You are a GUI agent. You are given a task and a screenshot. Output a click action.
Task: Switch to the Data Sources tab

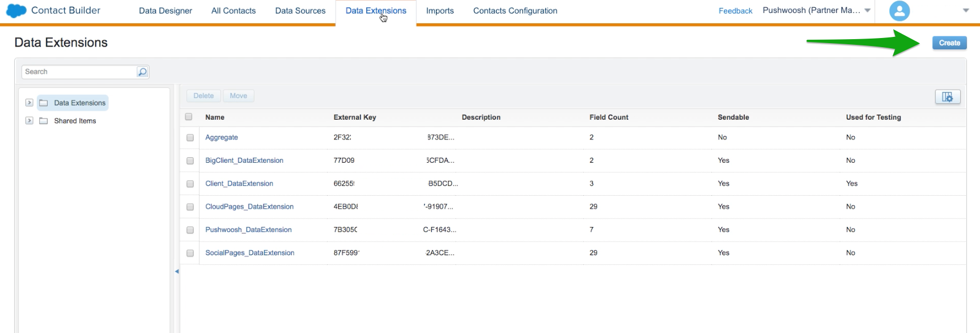pyautogui.click(x=300, y=11)
